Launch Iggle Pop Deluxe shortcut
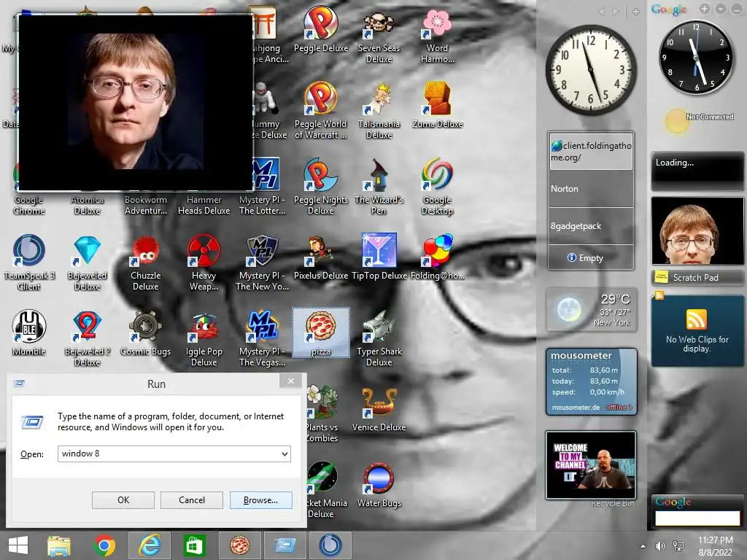 [204, 338]
